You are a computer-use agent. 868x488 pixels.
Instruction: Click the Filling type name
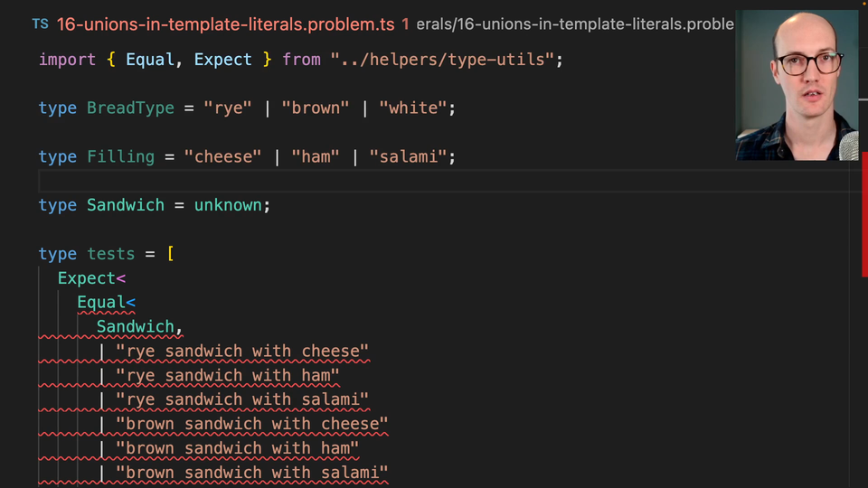(120, 157)
